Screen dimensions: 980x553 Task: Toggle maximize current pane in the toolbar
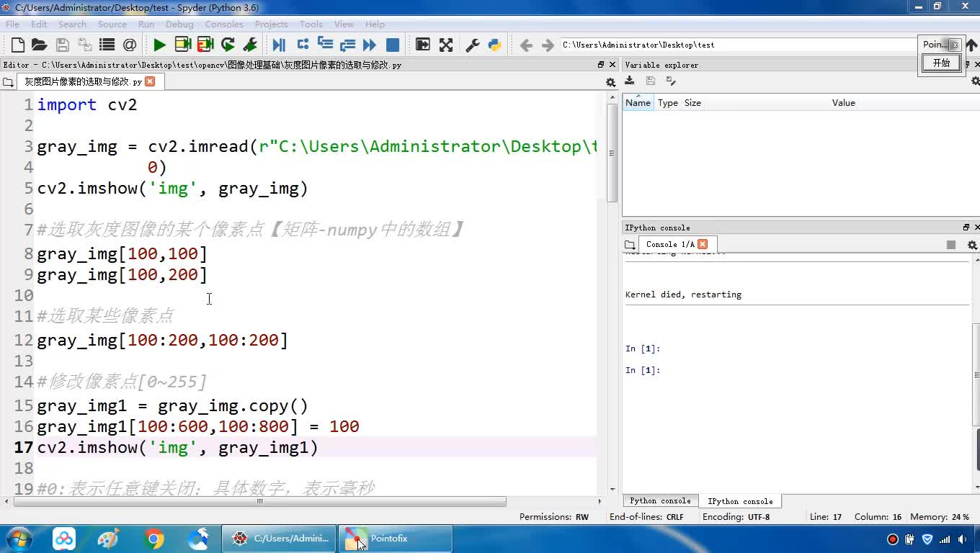(423, 45)
